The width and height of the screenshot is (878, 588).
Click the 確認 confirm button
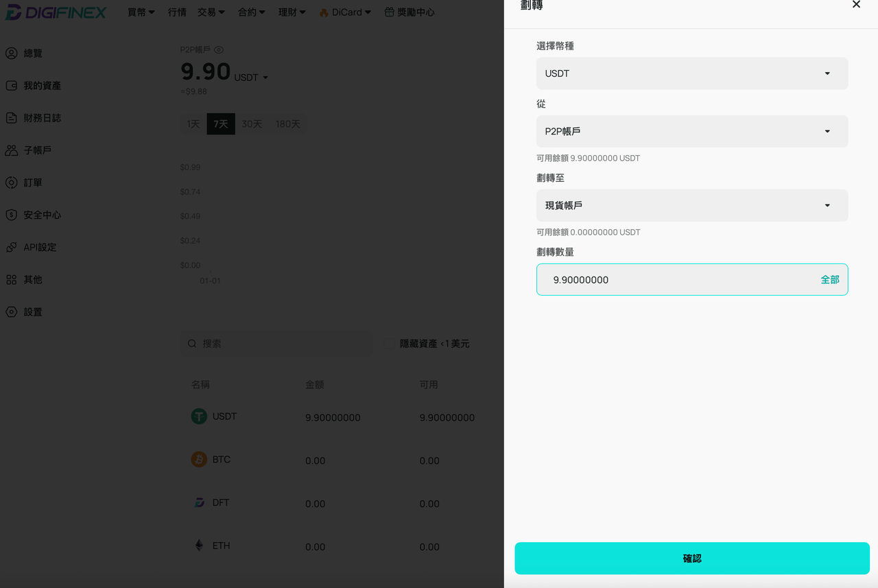(692, 558)
